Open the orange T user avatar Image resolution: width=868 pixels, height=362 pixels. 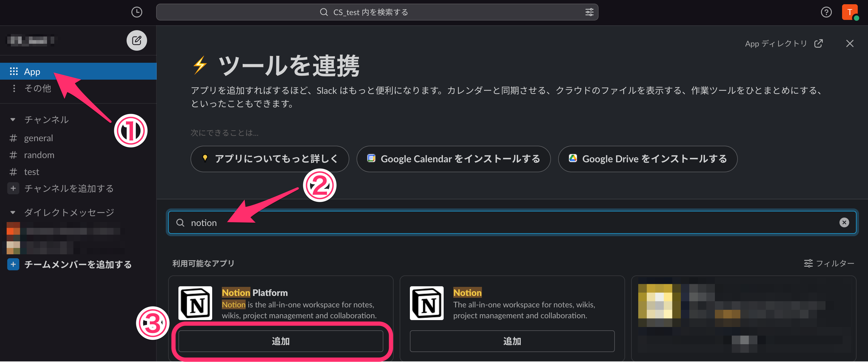850,12
